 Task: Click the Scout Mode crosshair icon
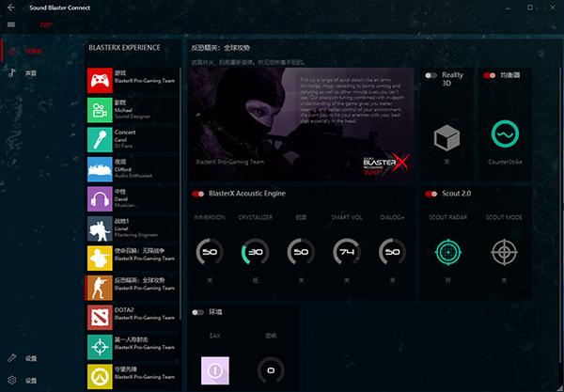click(x=504, y=252)
